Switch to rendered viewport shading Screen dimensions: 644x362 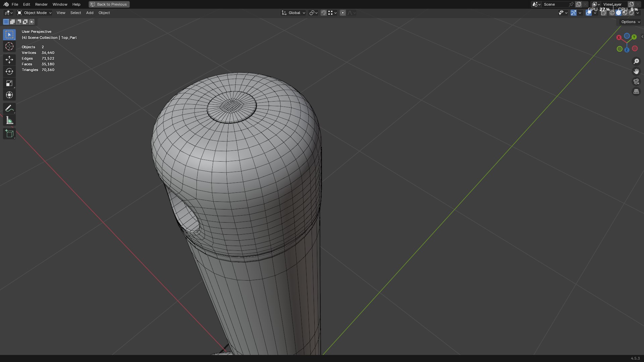[x=631, y=13]
